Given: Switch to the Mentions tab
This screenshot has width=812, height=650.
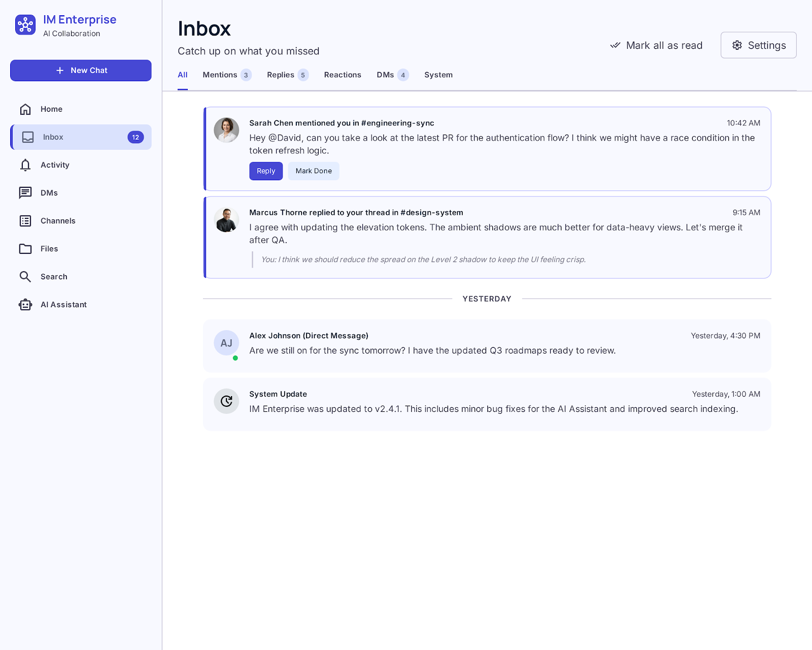Looking at the screenshot, I should [x=227, y=75].
